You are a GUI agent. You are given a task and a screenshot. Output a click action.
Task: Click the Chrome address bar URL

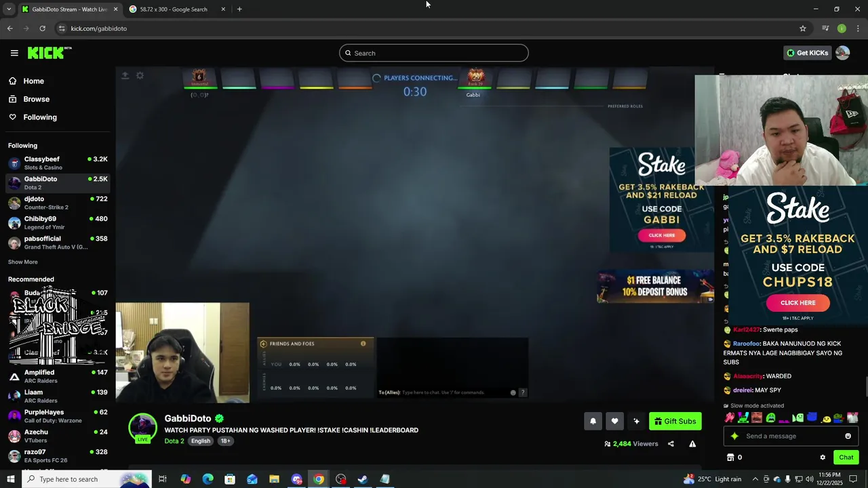(99, 28)
